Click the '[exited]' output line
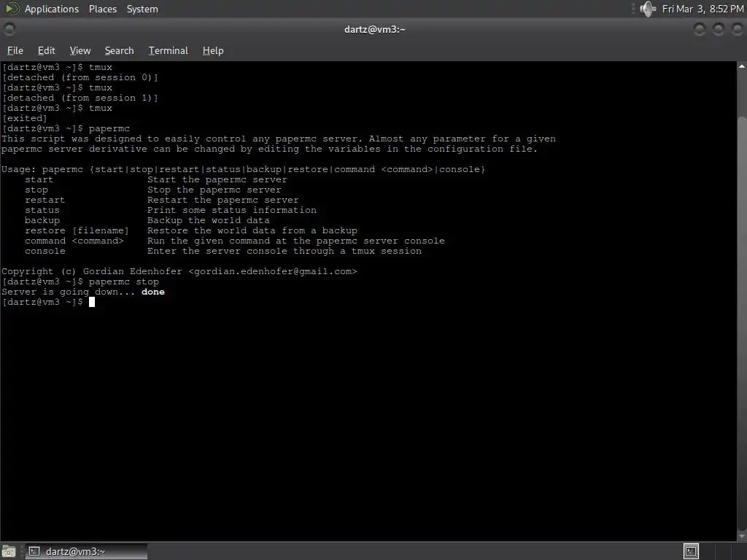The width and height of the screenshot is (747, 560). coord(25,118)
